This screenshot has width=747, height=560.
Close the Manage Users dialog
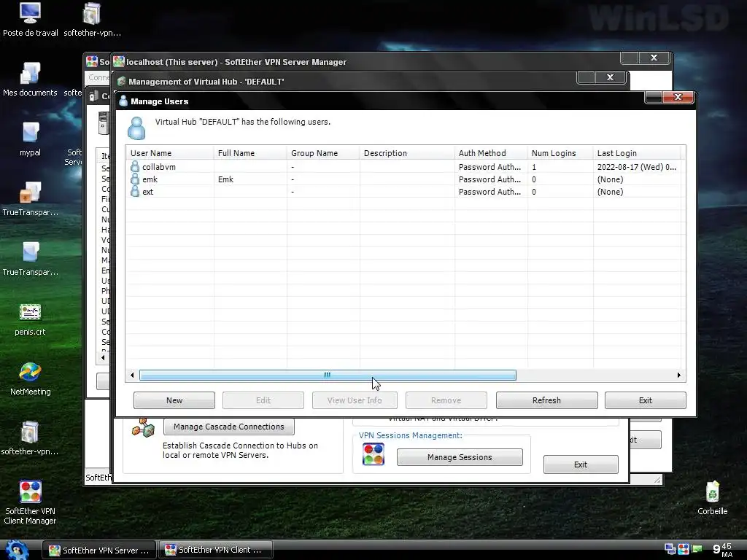pyautogui.click(x=678, y=97)
